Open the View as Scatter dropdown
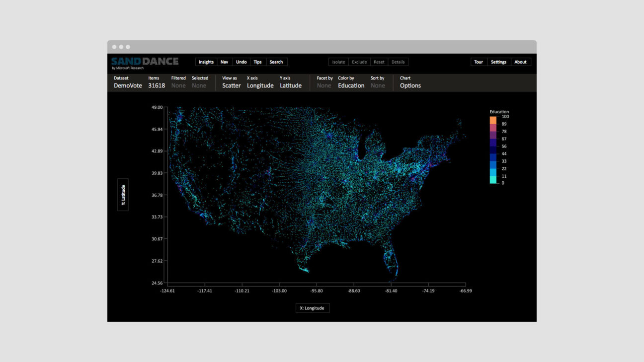This screenshot has height=362, width=644. point(231,85)
